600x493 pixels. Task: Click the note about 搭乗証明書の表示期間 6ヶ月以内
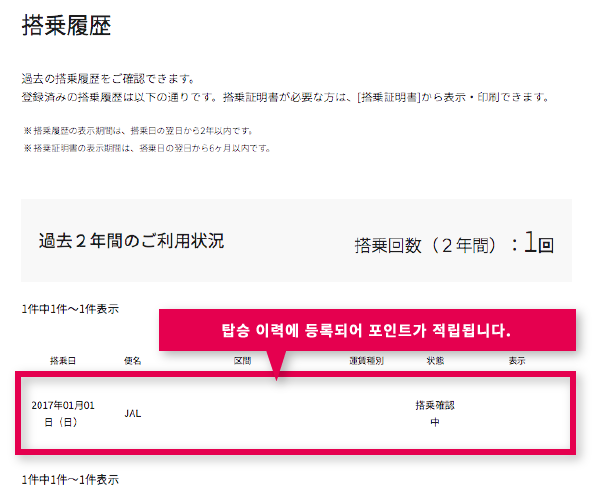147,148
